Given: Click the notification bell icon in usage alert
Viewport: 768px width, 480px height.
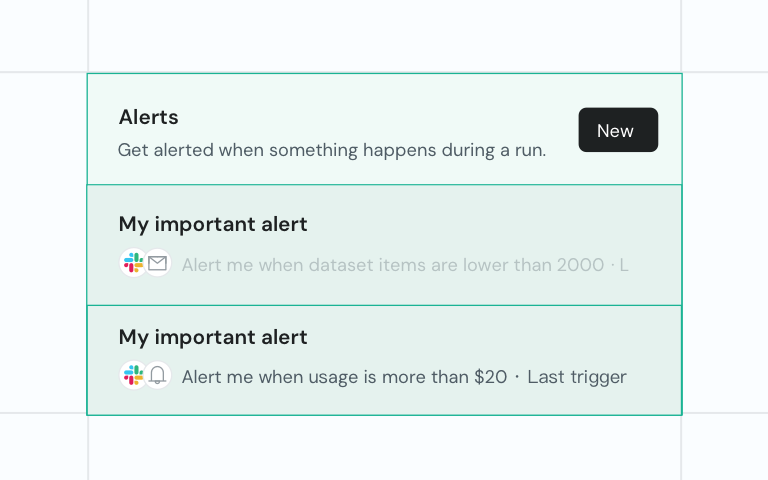Looking at the screenshot, I should click(x=157, y=376).
